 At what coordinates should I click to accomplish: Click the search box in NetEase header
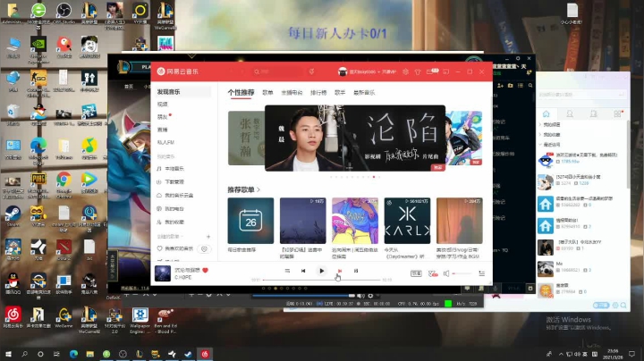point(277,71)
